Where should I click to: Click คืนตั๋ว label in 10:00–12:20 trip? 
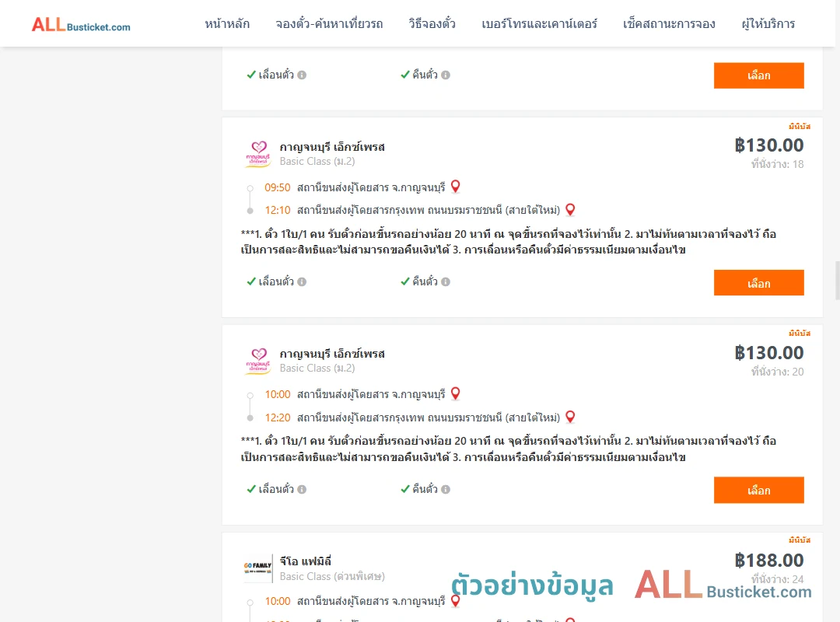coord(425,488)
